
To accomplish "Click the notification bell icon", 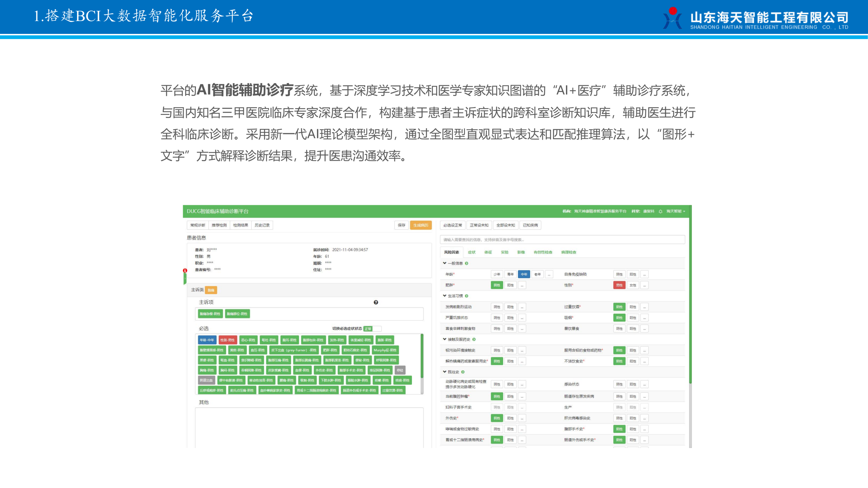I will click(x=660, y=211).
